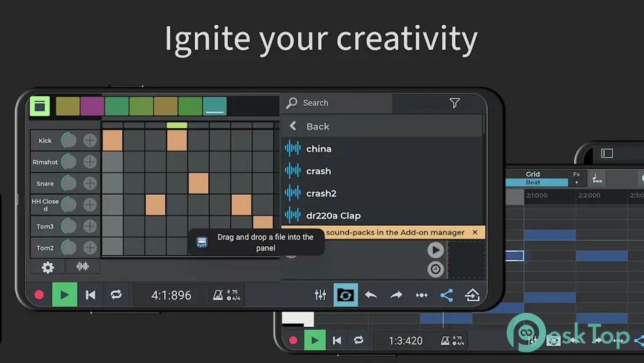
Task: Add effect with Fx plus button
Action: (x=577, y=178)
